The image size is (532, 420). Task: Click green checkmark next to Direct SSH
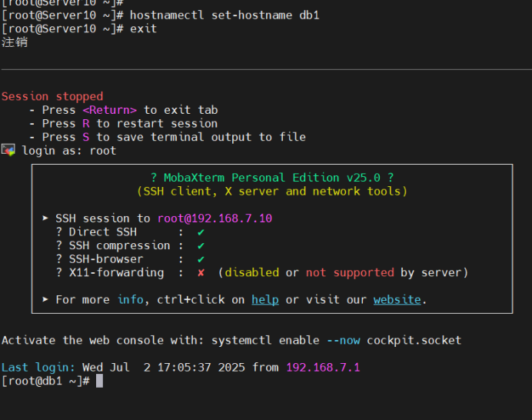(201, 232)
